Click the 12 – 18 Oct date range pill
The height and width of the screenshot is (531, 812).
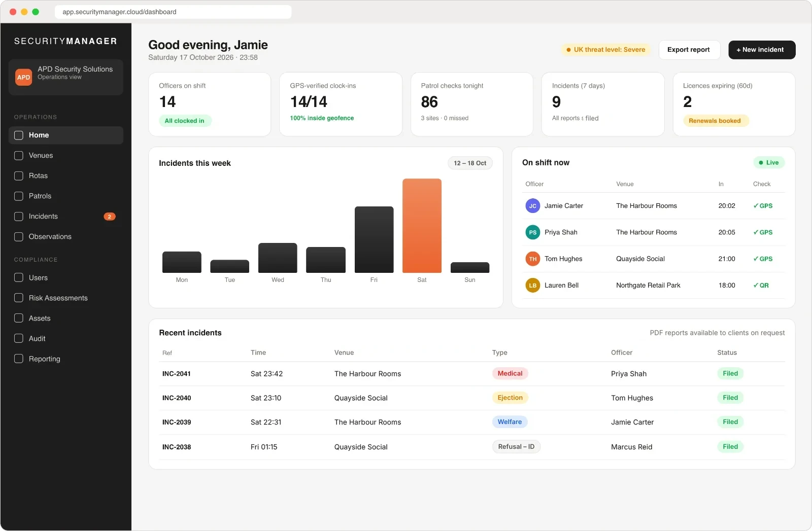point(470,163)
